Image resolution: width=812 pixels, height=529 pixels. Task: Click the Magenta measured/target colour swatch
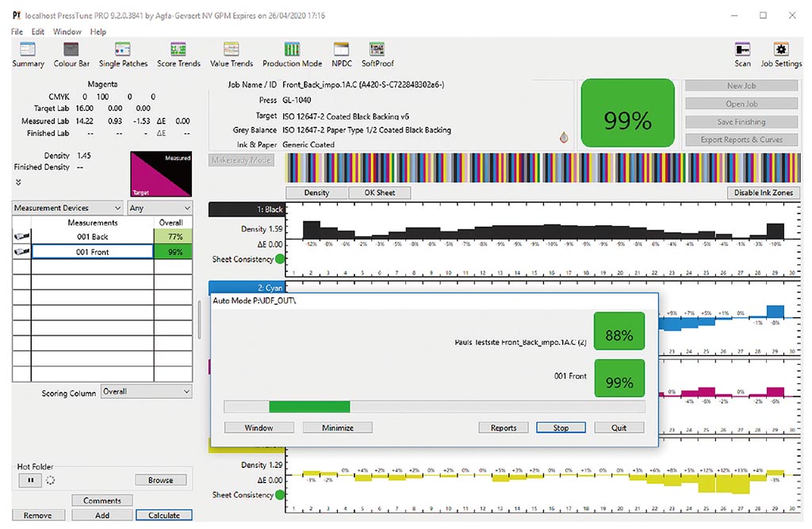159,174
